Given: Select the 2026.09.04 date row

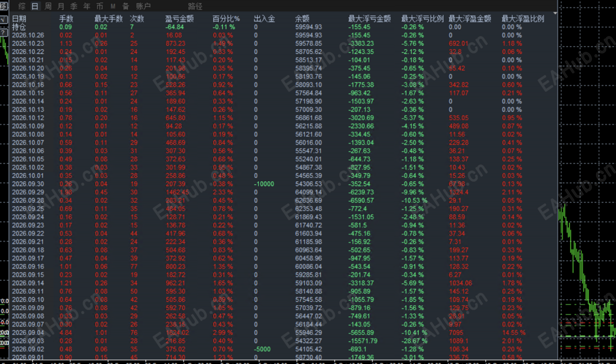Looking at the screenshot, I should point(28,332).
